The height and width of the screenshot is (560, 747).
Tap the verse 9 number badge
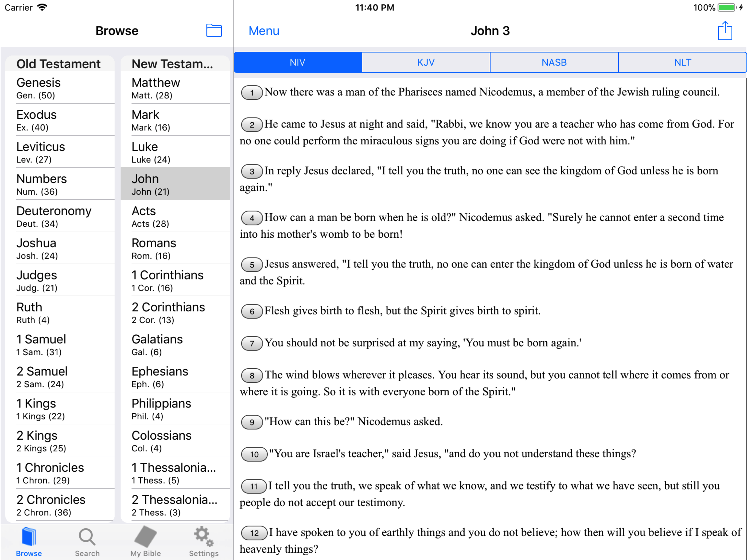[x=252, y=422]
